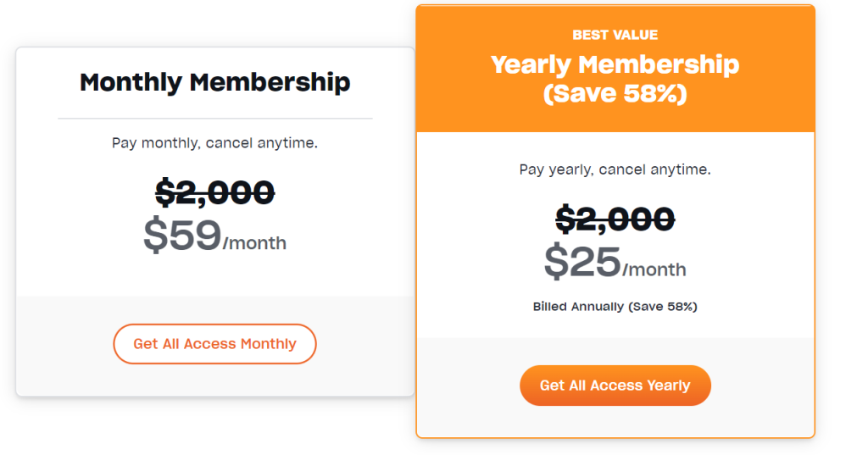Click the Get All Access Monthly button
The width and height of the screenshot is (868, 455).
[x=214, y=344]
